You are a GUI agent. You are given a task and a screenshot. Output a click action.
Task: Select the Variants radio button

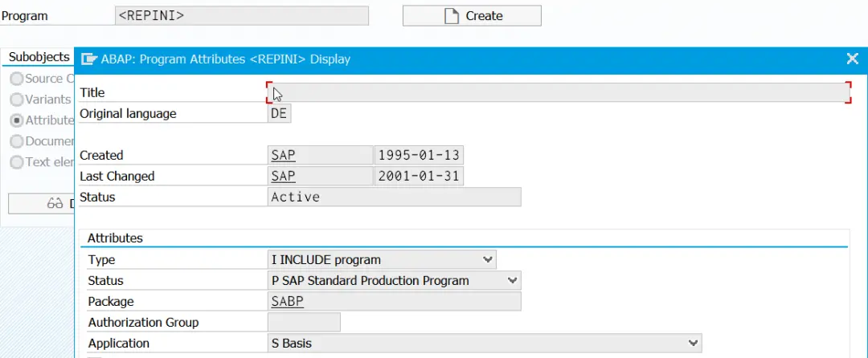tap(16, 100)
